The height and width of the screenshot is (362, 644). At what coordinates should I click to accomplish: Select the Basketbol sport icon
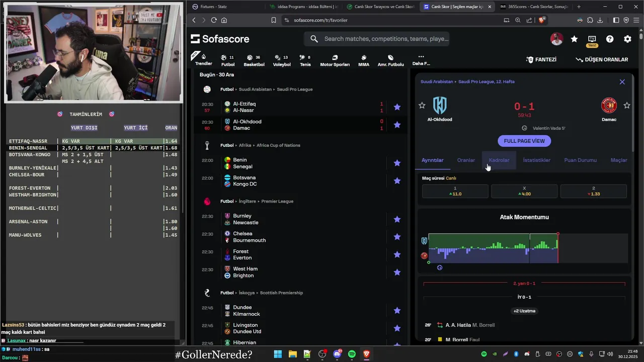(x=254, y=60)
